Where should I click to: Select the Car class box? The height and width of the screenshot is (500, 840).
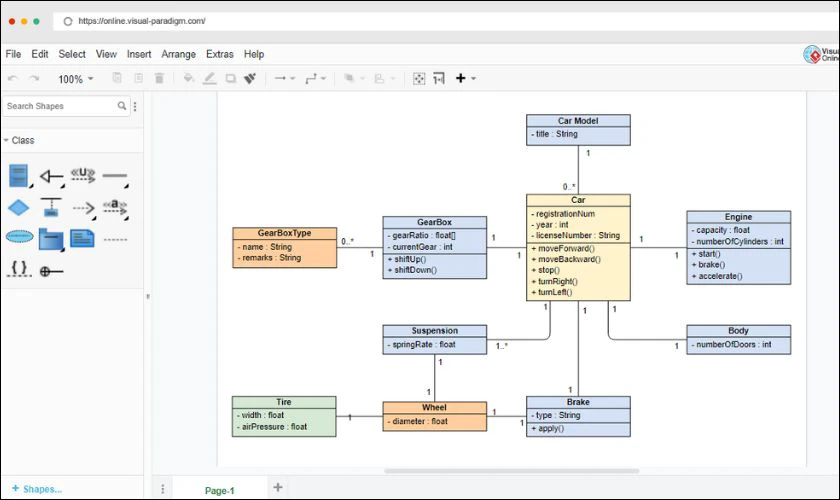click(x=578, y=247)
